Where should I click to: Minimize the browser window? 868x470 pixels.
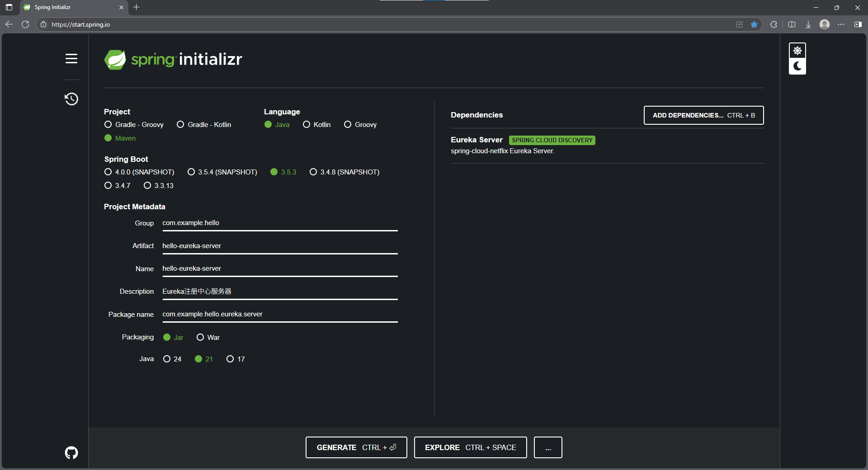click(x=816, y=7)
